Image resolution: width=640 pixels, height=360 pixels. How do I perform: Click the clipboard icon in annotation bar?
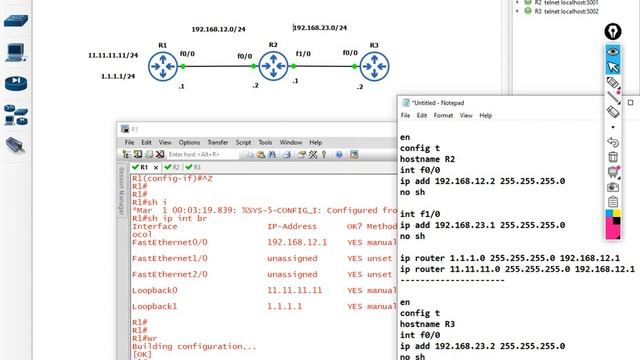(613, 202)
